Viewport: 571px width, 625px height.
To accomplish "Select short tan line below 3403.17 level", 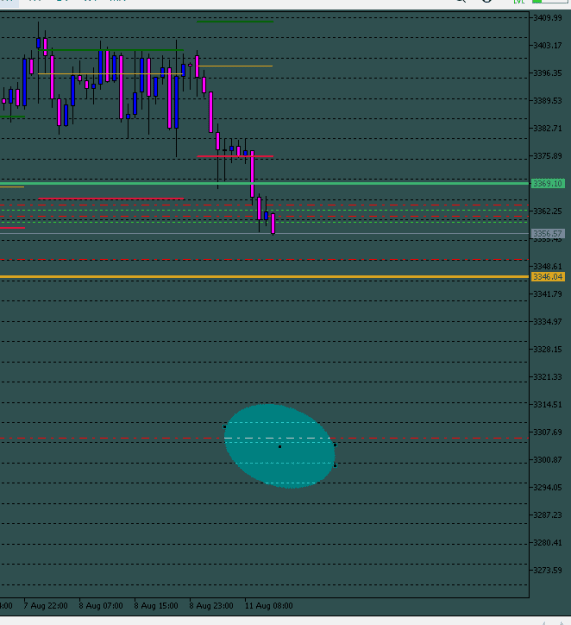I will coord(235,66).
